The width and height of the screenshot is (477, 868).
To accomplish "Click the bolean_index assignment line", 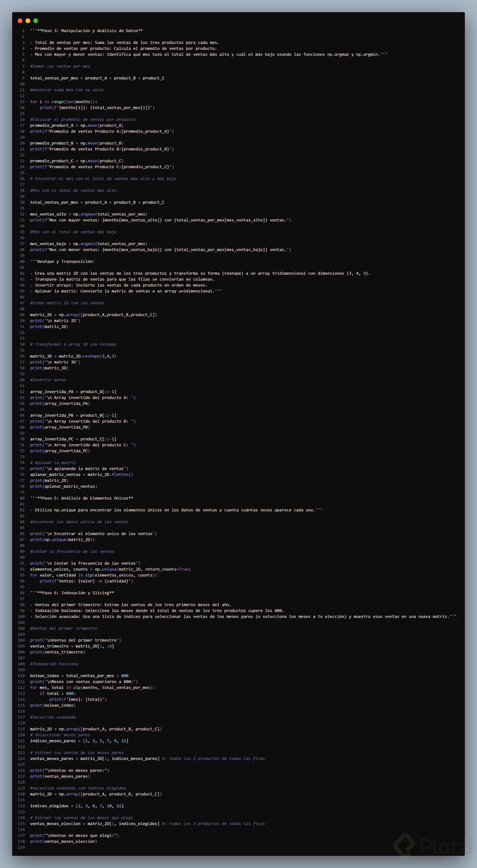I will tap(79, 676).
